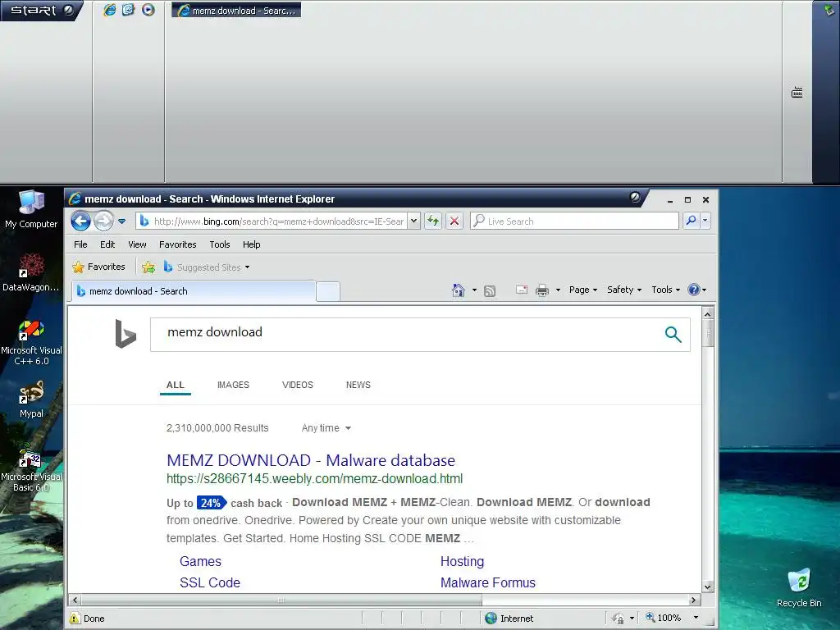Open the File menu
Screen dimensions: 840x630
coord(80,244)
